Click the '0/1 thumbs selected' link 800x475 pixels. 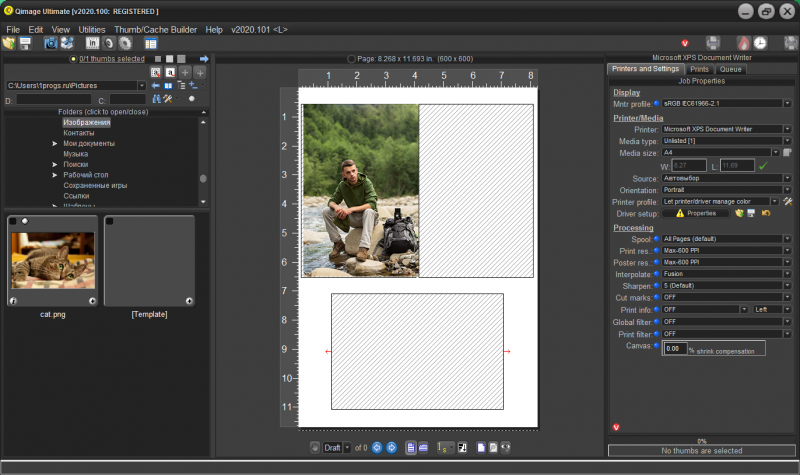[112, 59]
